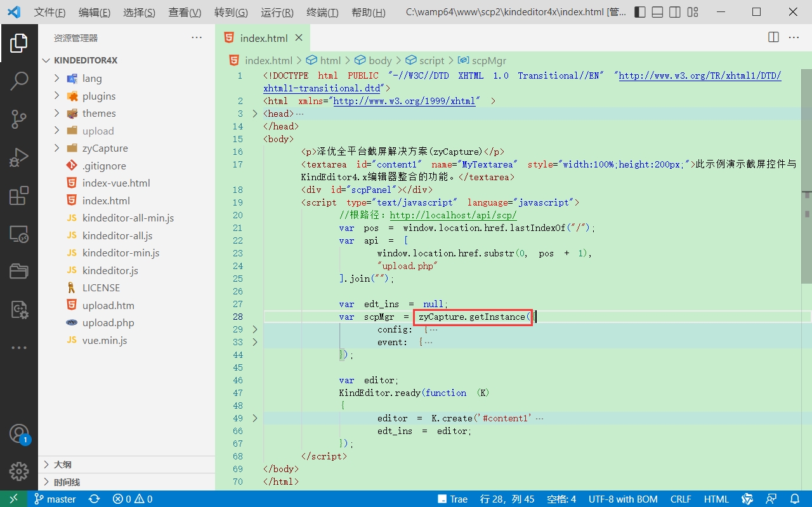Click the master branch status button

point(55,499)
